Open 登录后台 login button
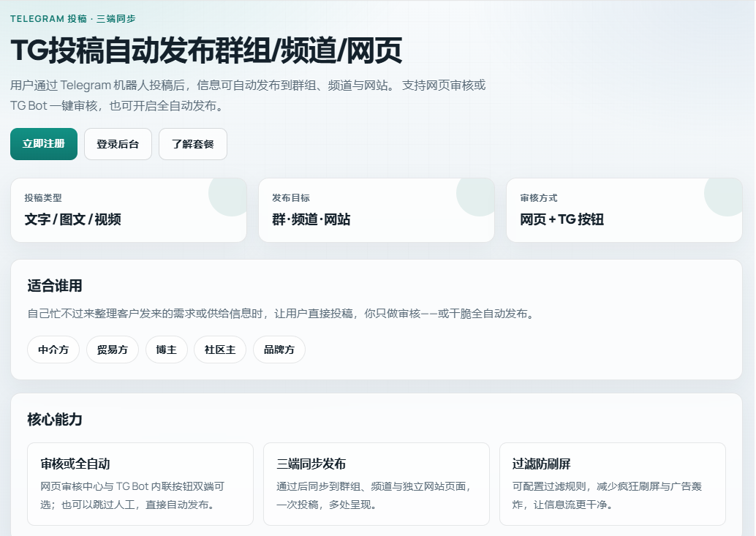Image resolution: width=756 pixels, height=536 pixels. pos(118,143)
